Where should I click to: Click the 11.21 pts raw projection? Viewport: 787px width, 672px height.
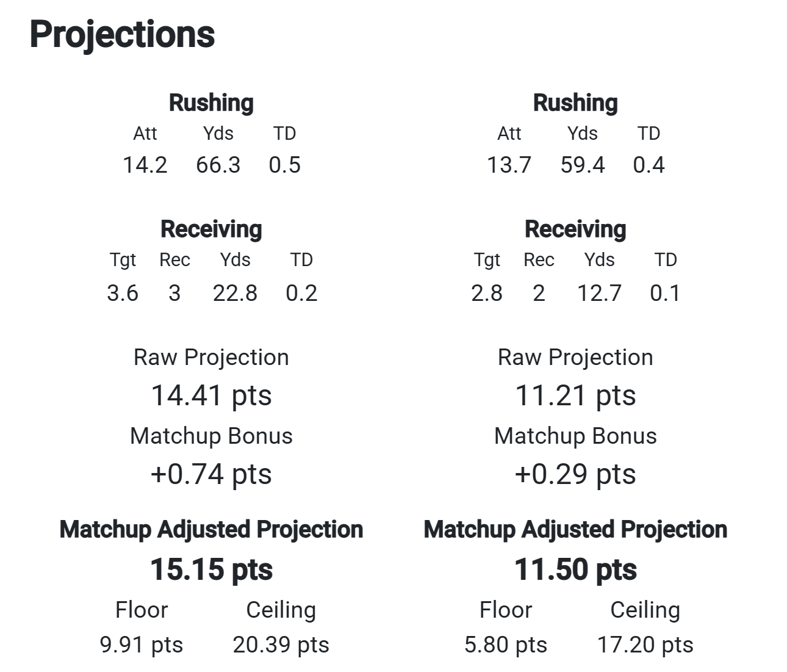click(575, 395)
